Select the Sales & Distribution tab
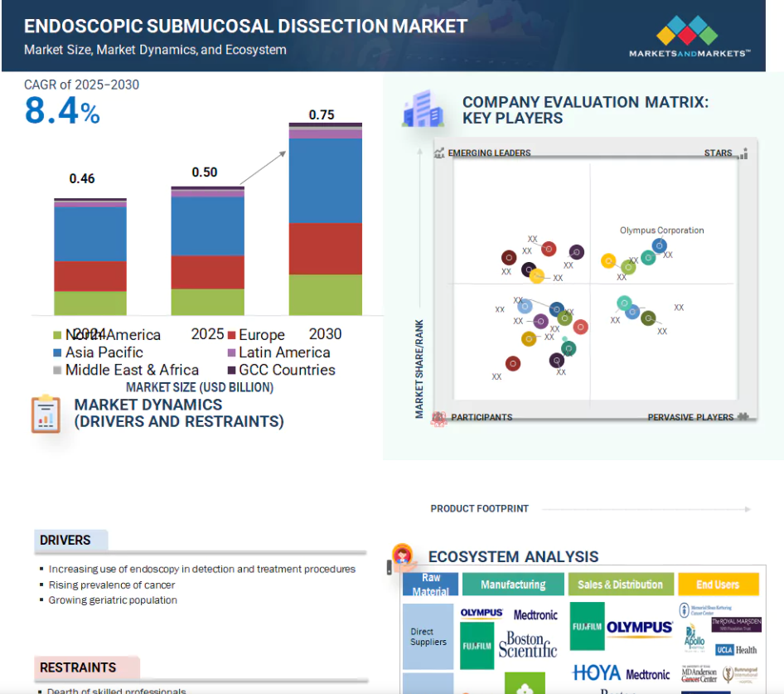 click(621, 585)
